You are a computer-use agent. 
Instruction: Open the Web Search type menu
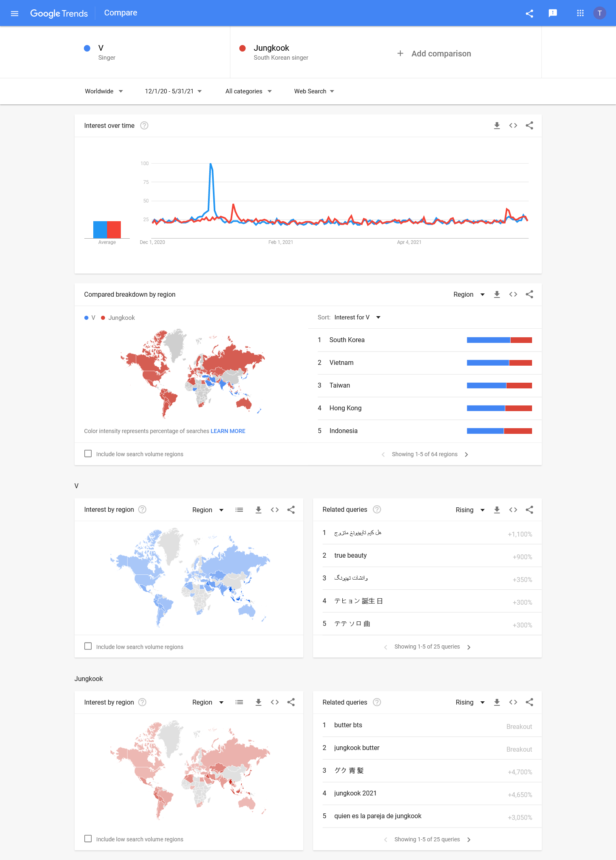[x=314, y=91]
